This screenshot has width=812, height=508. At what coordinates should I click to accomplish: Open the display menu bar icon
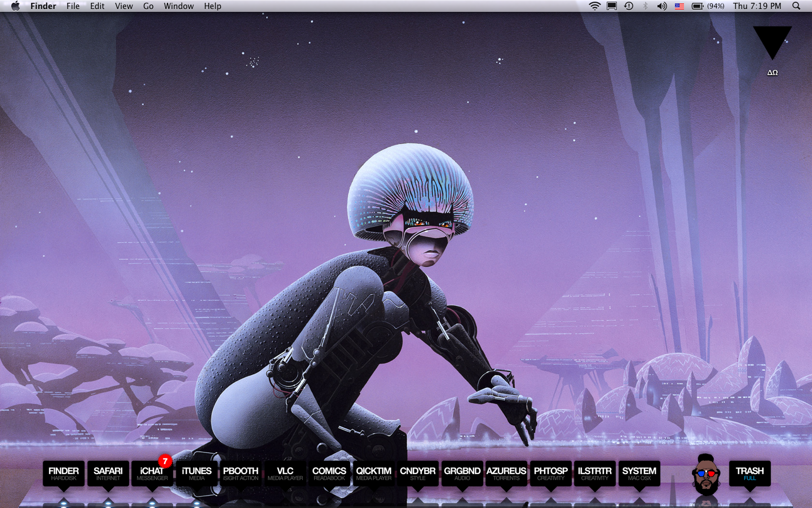coord(612,6)
